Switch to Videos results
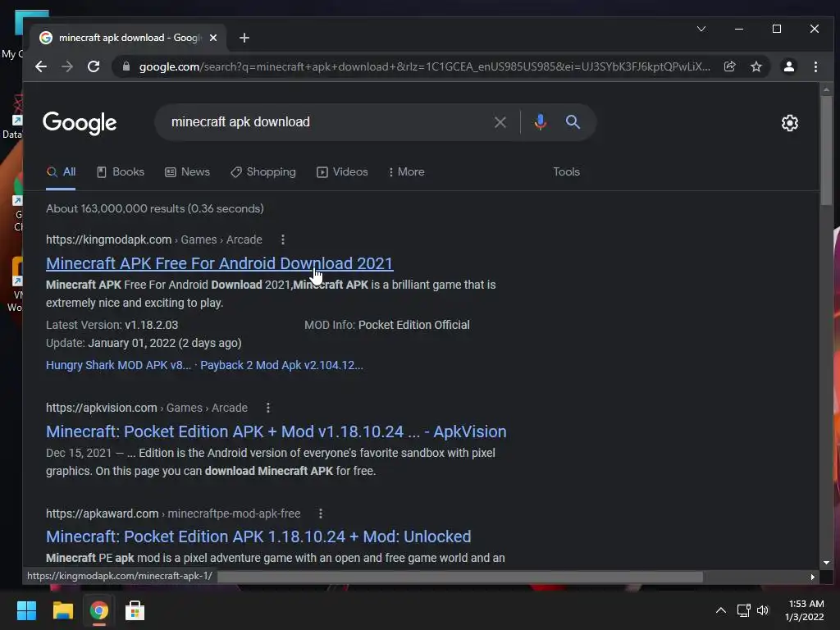This screenshot has width=840, height=630. tap(342, 172)
